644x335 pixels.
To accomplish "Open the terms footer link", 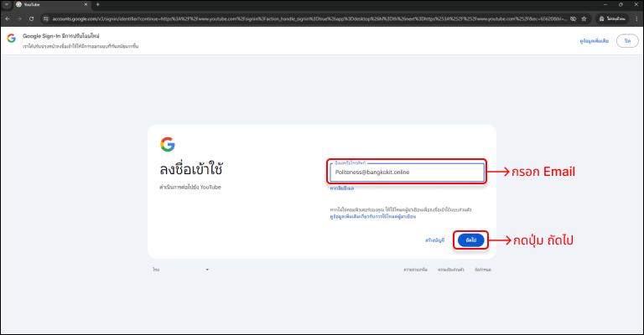I will 483,270.
